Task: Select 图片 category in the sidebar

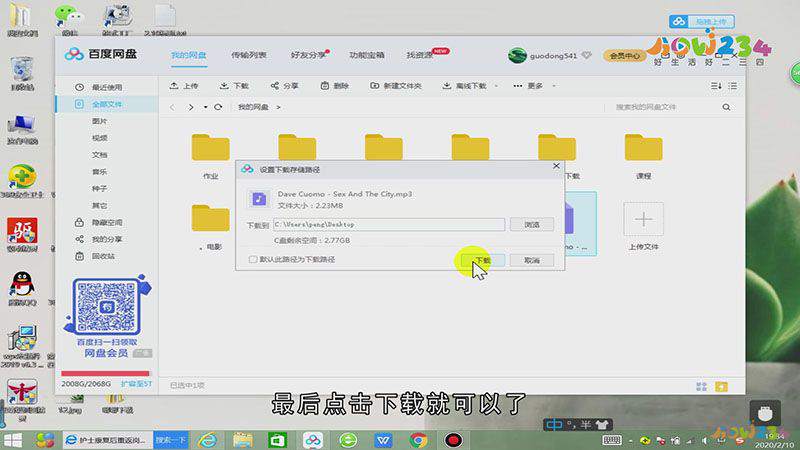Action: (x=99, y=121)
